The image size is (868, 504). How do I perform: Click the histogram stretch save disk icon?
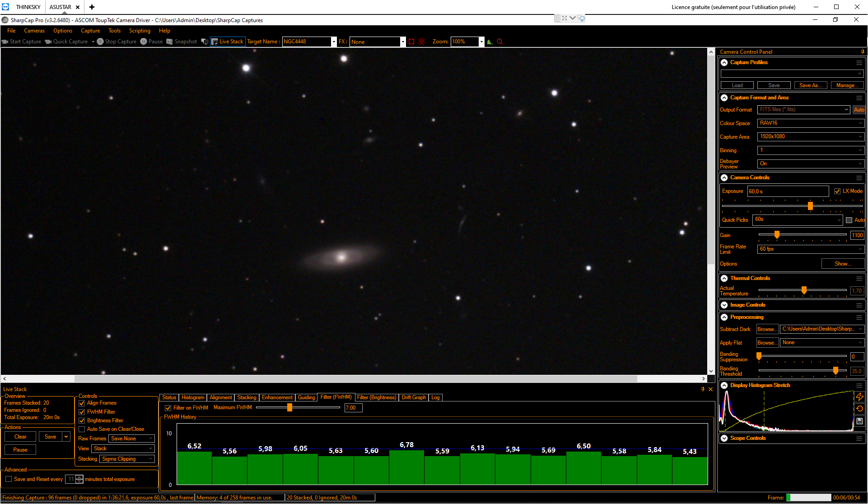tap(859, 421)
